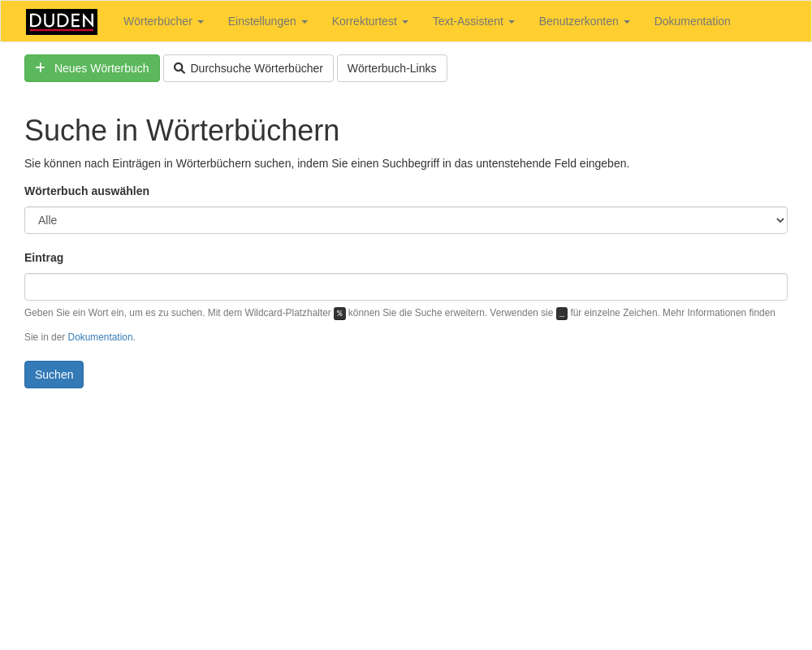Follow the Dokumentation link in the hint text
This screenshot has width=812, height=650.
(x=100, y=337)
